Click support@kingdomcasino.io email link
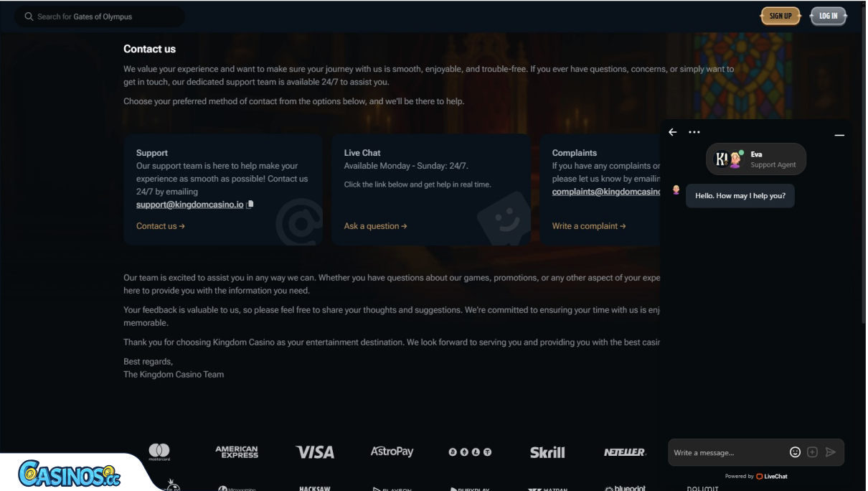Image resolution: width=868 pixels, height=491 pixels. 190,205
